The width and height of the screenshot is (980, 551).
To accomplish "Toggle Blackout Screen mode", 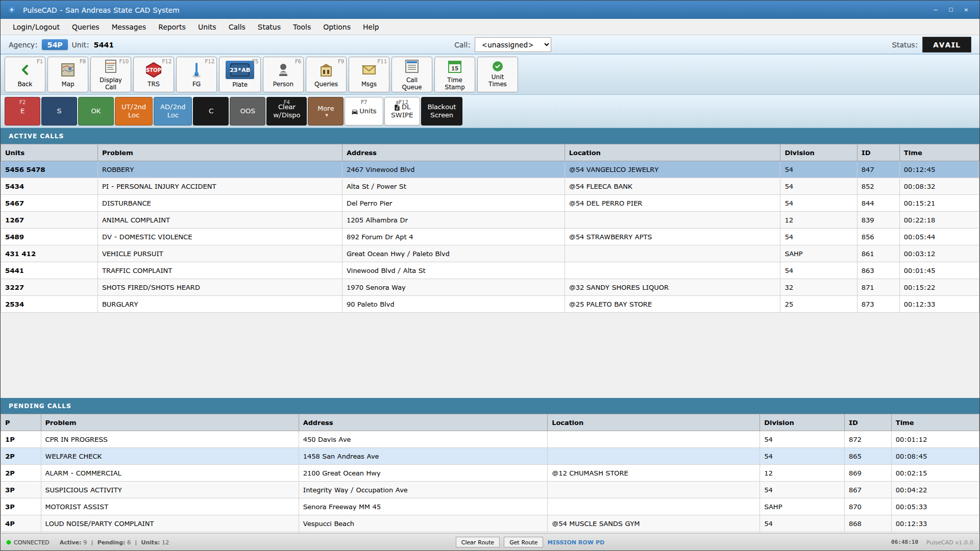I will [442, 111].
